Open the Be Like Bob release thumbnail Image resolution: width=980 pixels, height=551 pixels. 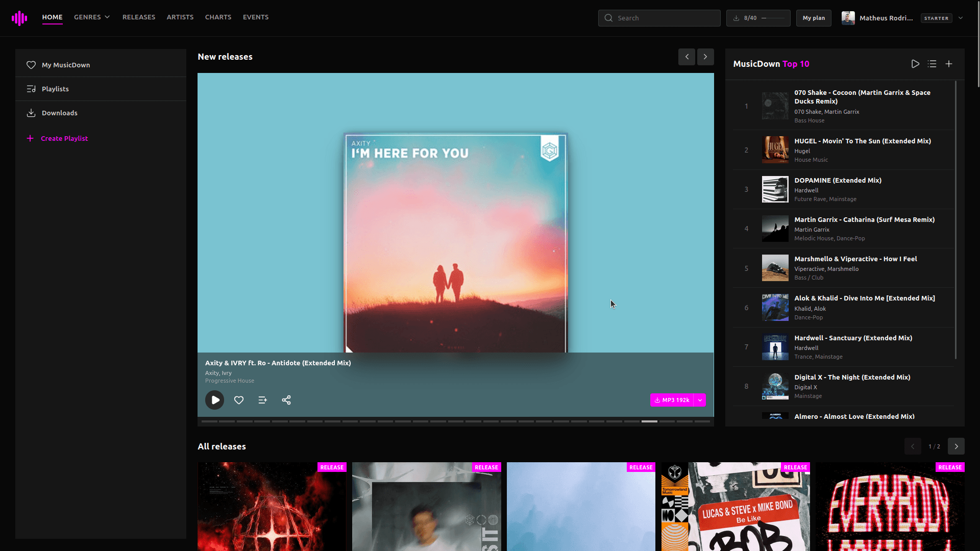click(736, 507)
